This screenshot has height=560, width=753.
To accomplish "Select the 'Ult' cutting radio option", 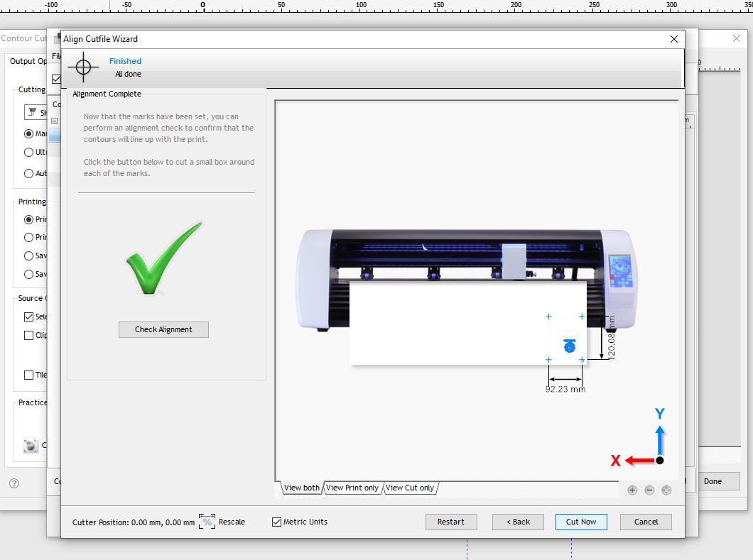I will tap(29, 152).
